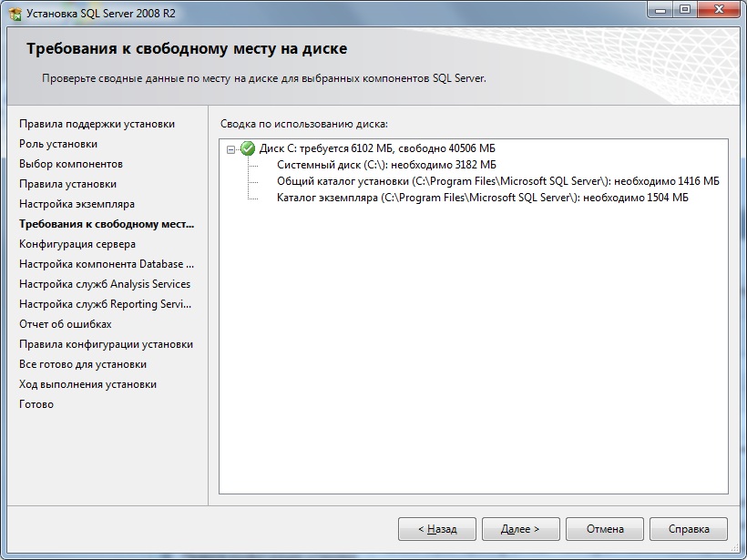Proceed with the Далее button
The image size is (747, 560).
521,529
